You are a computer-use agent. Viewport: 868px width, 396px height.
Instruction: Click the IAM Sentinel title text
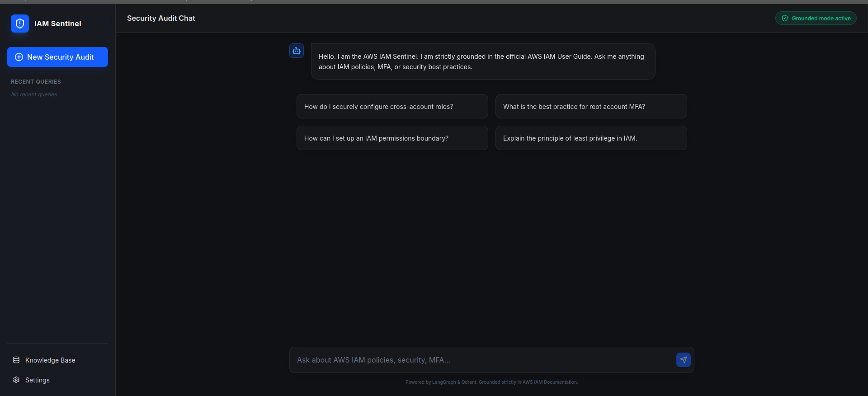pos(58,24)
